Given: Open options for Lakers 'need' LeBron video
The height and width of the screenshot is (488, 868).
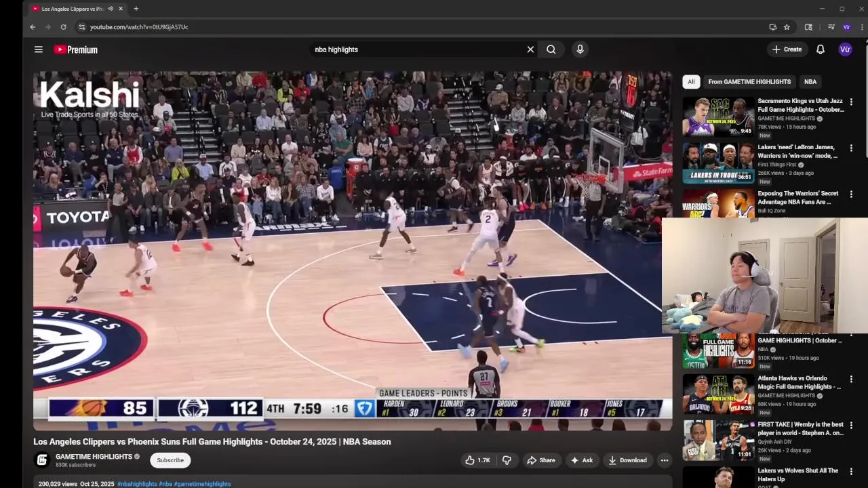Looking at the screenshot, I should [851, 148].
